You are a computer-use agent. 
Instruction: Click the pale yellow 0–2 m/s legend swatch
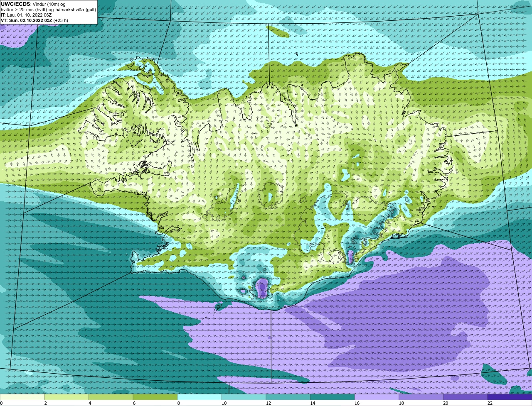point(22,397)
